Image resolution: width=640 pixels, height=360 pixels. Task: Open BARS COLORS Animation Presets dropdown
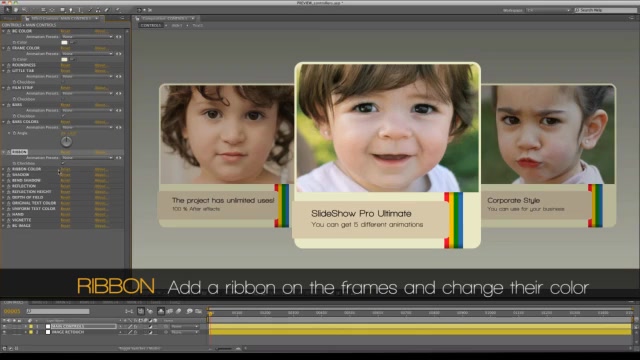tap(87, 127)
